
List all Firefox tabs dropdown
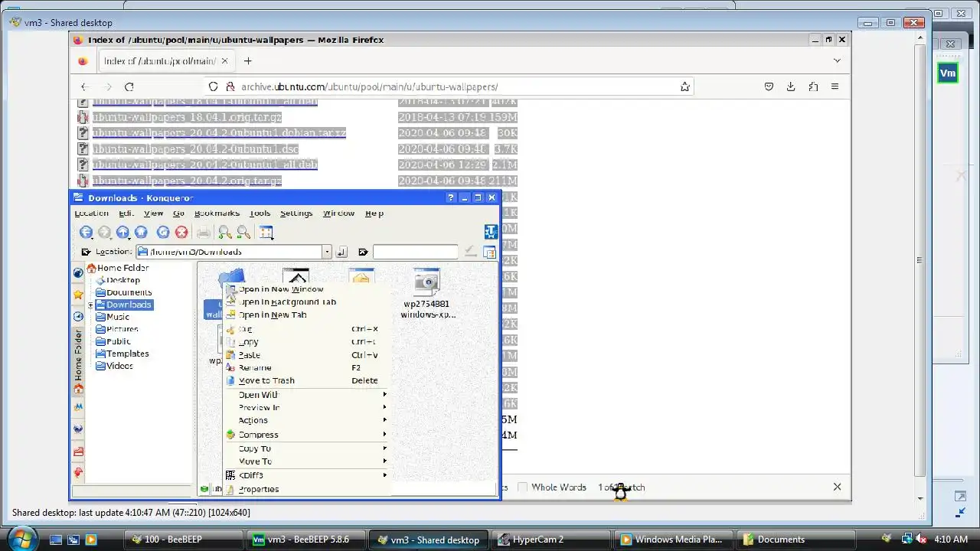[x=837, y=60]
